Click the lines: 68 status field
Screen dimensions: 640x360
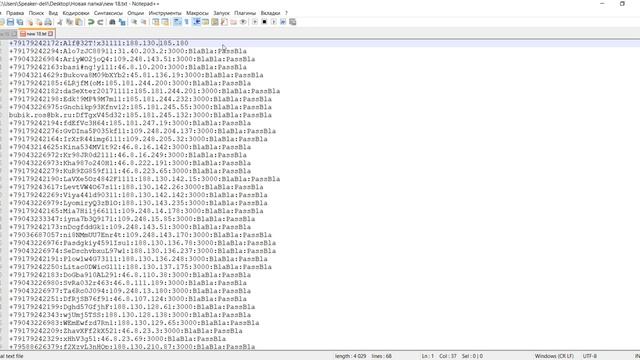(382, 356)
